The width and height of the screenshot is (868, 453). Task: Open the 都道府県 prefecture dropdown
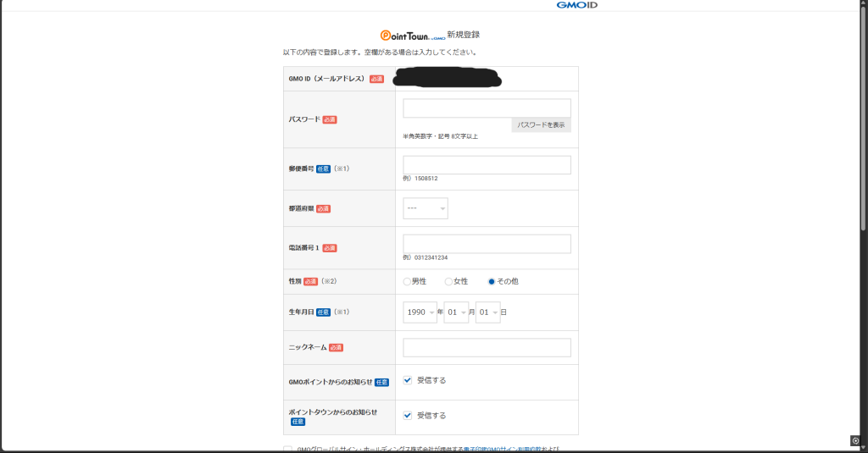point(426,208)
